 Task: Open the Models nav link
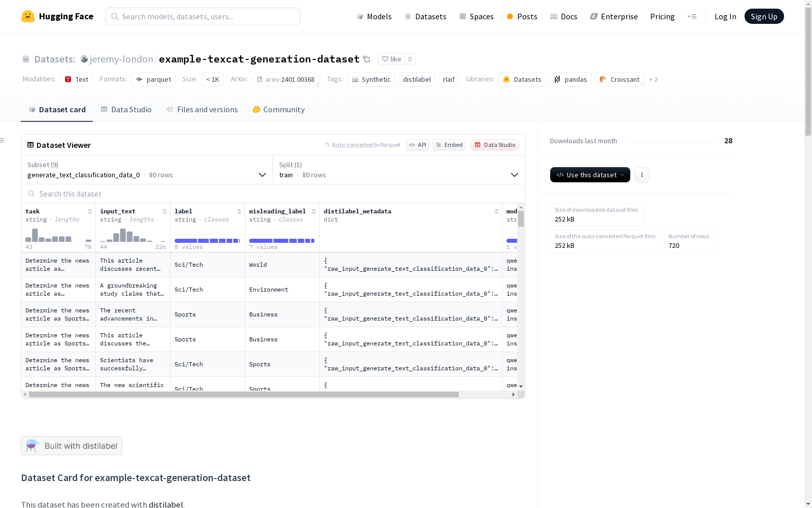374,16
